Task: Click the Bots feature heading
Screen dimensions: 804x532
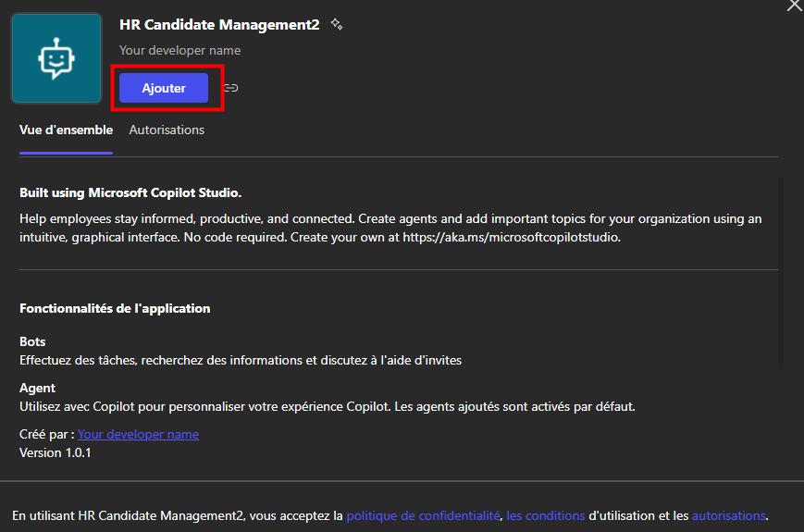Action: [32, 341]
